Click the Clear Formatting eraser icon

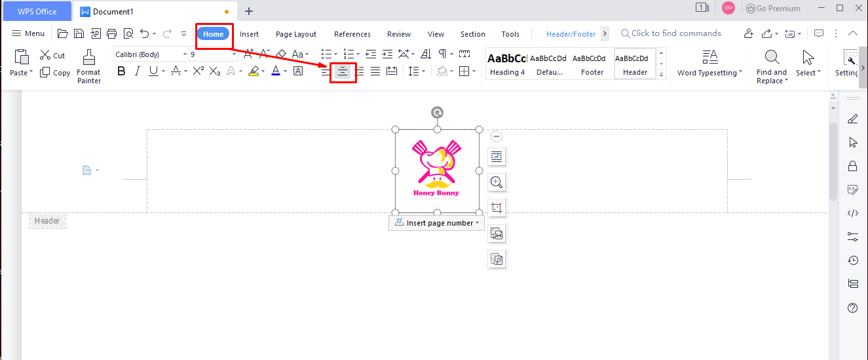click(281, 54)
